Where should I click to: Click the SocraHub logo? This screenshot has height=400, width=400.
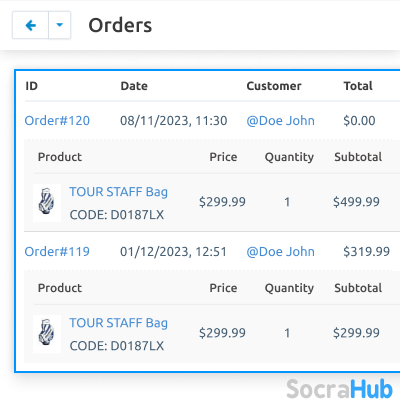tap(340, 389)
